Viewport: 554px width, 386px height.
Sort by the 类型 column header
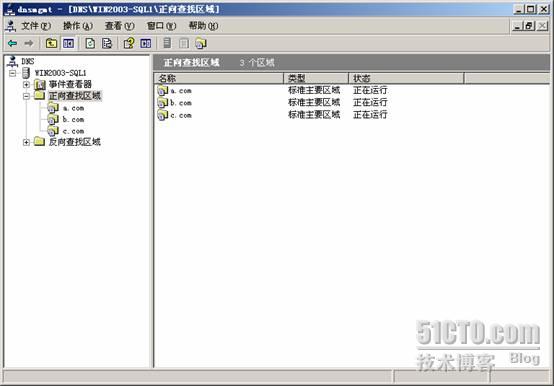tap(316, 78)
